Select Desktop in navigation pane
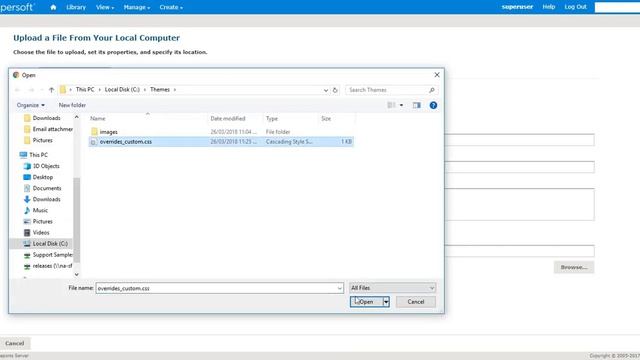640x360 pixels. tap(38, 177)
